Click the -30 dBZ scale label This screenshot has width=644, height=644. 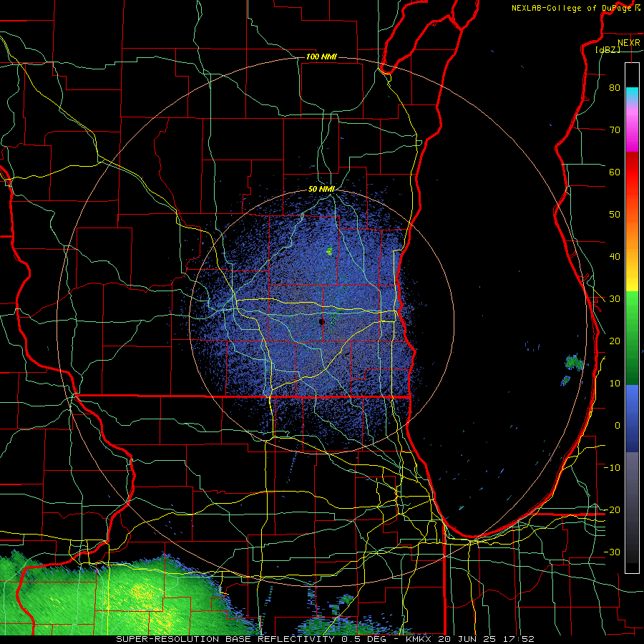click(x=612, y=552)
